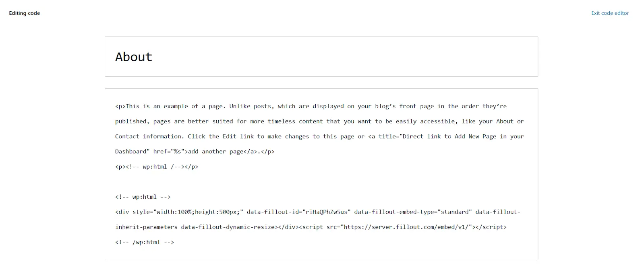Place cursor in the code editor textarea

click(x=321, y=174)
